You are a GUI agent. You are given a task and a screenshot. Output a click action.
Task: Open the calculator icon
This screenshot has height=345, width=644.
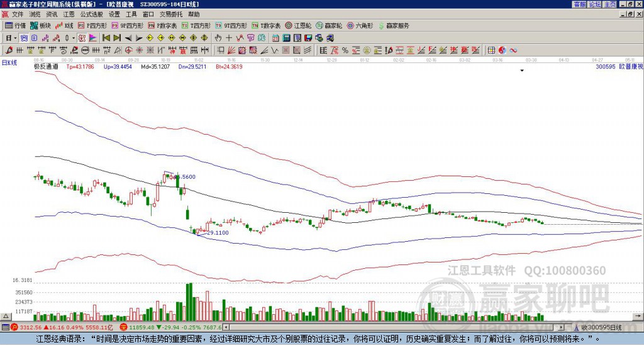click(287, 38)
